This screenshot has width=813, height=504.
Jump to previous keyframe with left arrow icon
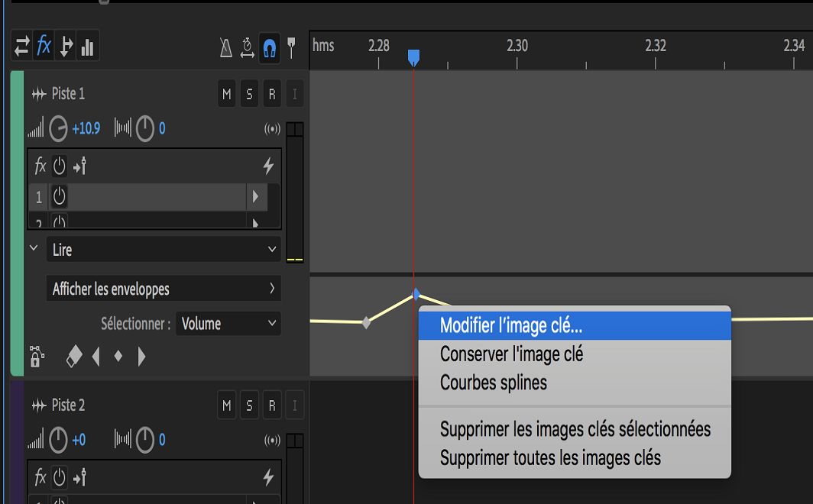point(94,356)
